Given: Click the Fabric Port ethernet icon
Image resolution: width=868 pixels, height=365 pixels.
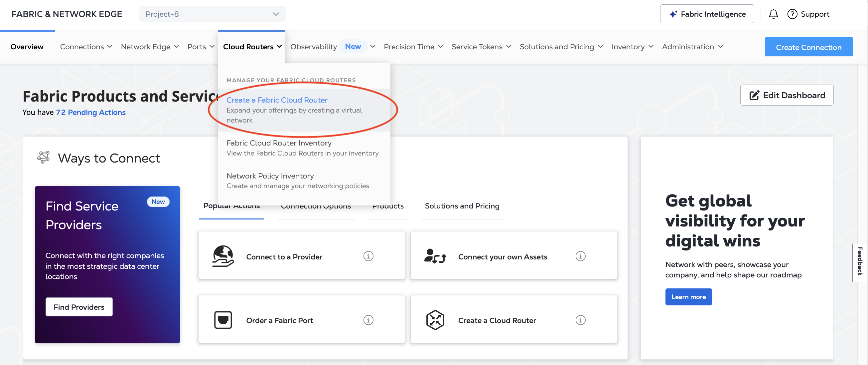Looking at the screenshot, I should 223,320.
